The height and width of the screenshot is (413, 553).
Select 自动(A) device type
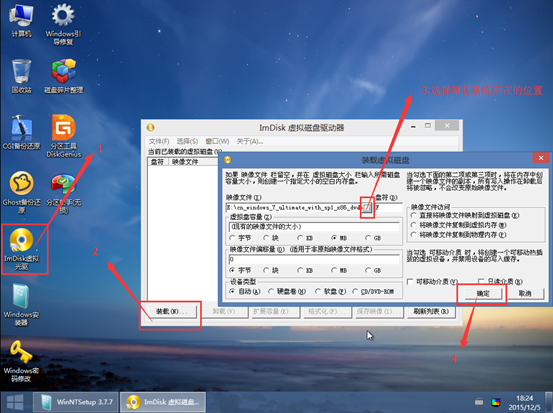[245, 292]
